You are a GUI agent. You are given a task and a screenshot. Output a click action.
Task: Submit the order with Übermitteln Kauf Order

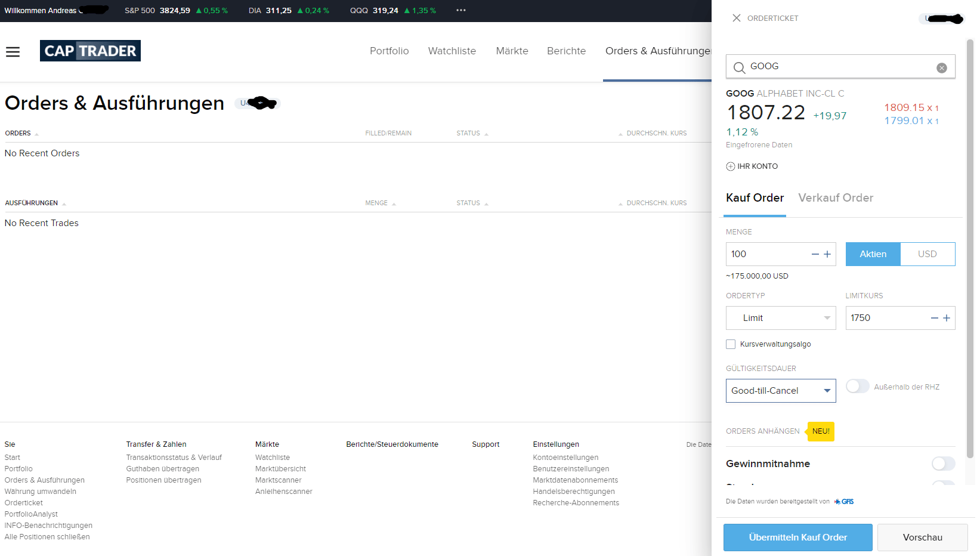798,538
